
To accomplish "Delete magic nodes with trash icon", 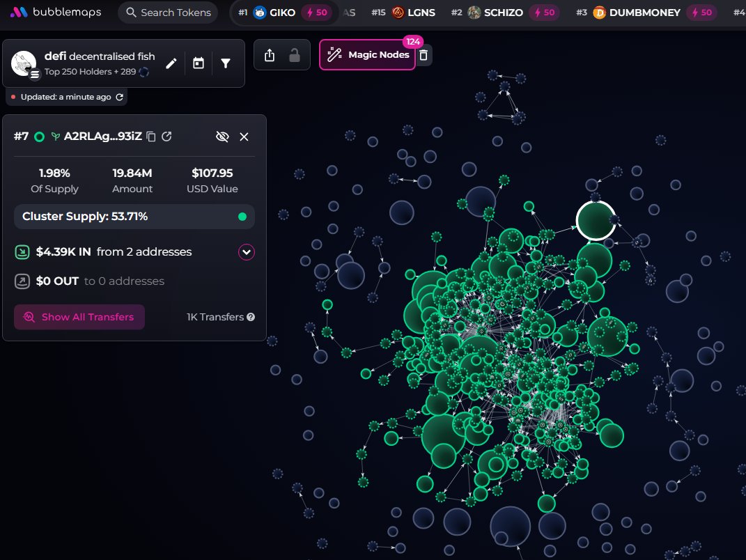I will click(423, 55).
